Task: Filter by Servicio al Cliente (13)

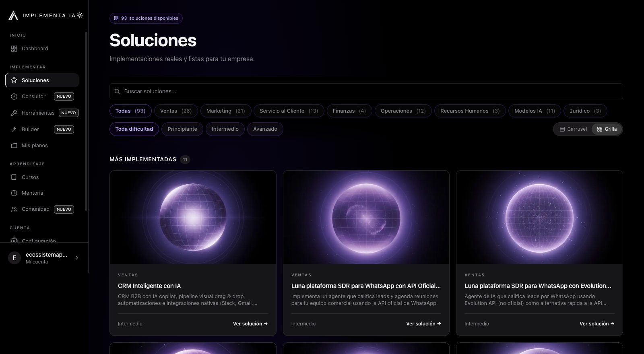Action: tap(289, 111)
